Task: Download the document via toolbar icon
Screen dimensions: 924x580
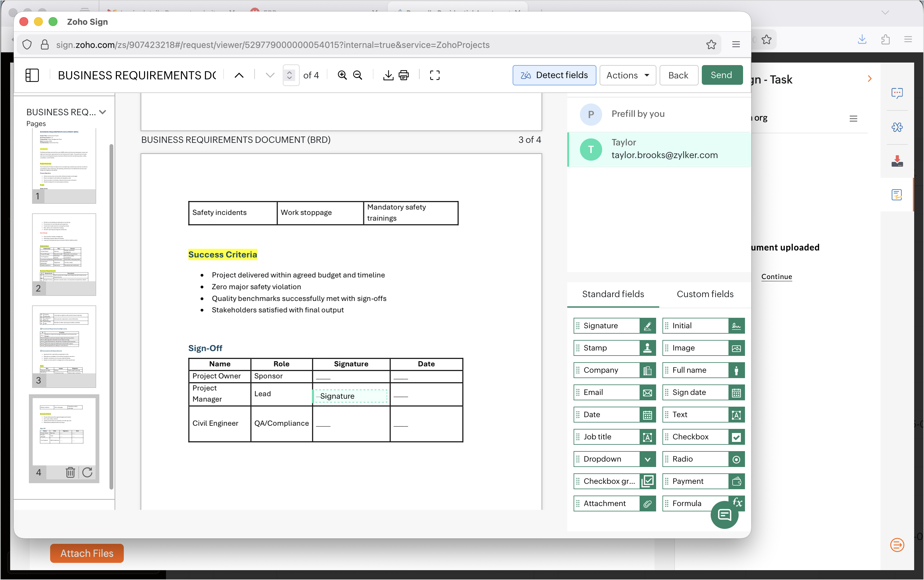Action: tap(388, 75)
